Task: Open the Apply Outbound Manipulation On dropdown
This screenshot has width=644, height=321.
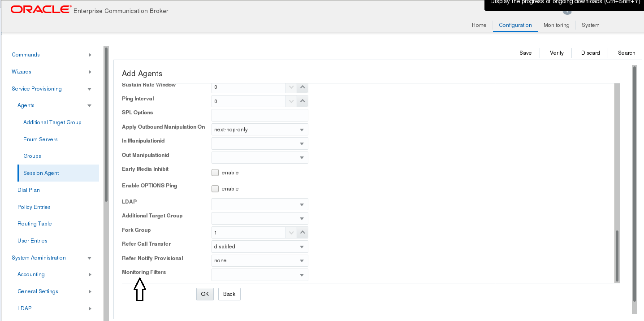Action: tap(302, 130)
